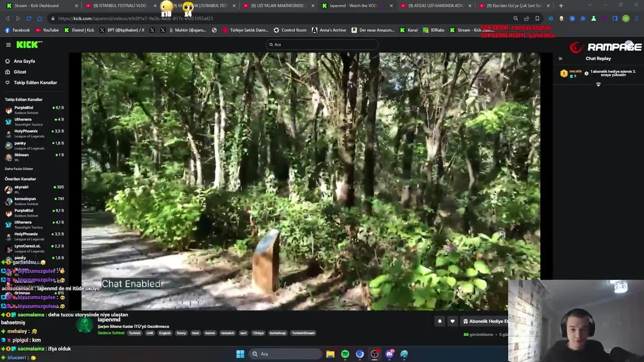Open Uthenera in followed channels
The image size is (644, 362).
(33, 122)
